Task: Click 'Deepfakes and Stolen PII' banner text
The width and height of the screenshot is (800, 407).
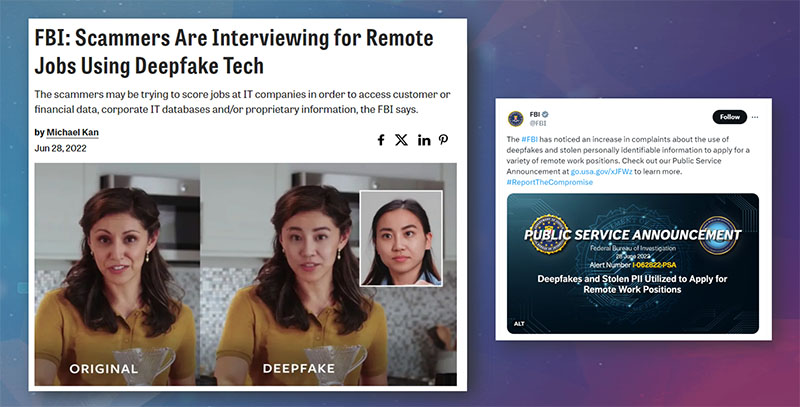Action: (632, 284)
